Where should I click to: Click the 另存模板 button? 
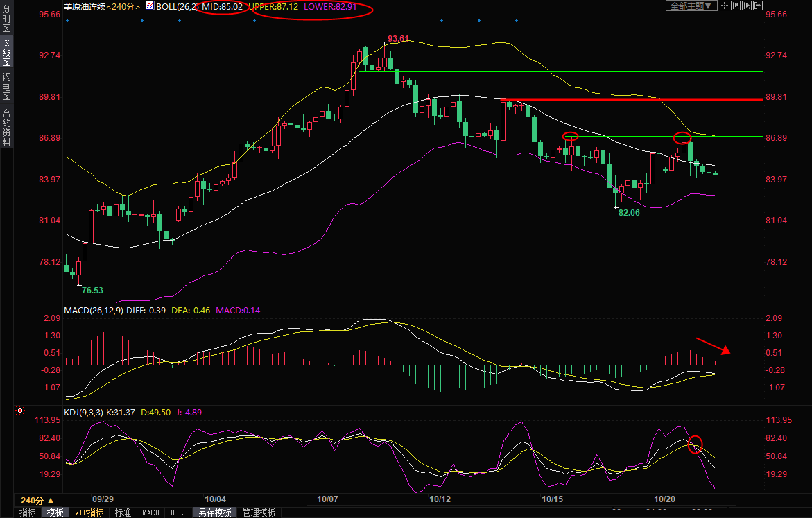(214, 512)
